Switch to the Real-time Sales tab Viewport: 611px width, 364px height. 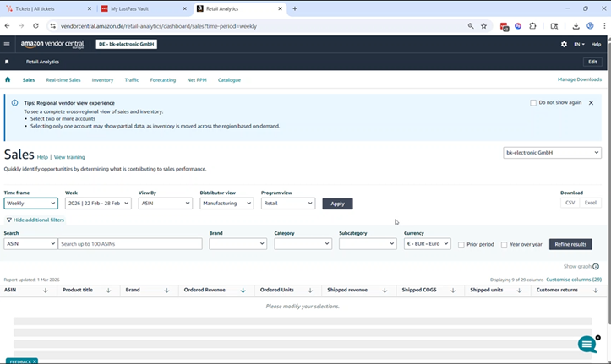click(x=63, y=80)
